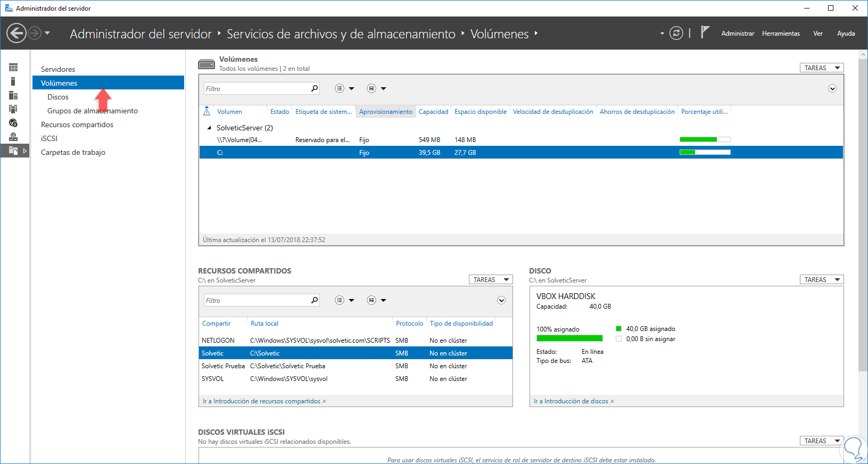Screen dimensions: 868x464
Task: Open list view options in Volúmenes toolbar
Action: [340, 88]
